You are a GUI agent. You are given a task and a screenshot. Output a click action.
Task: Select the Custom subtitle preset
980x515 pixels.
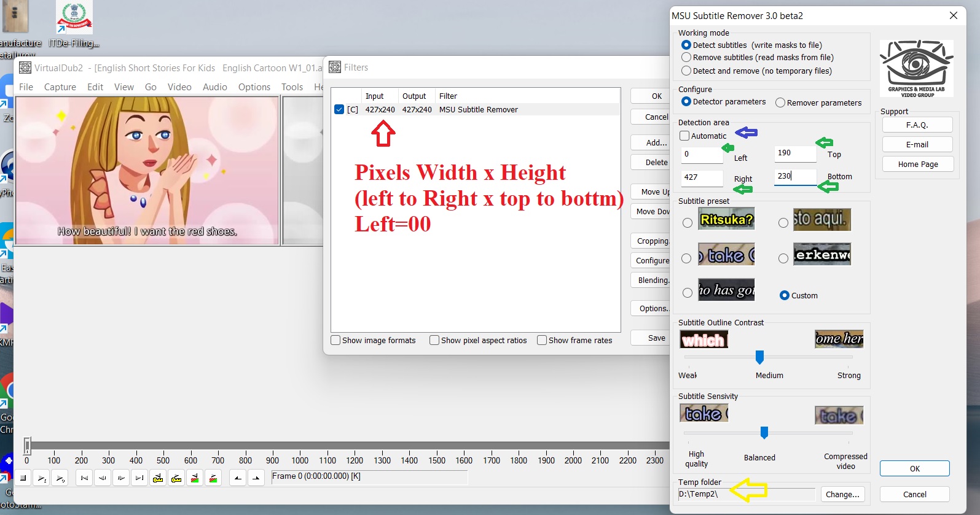pos(784,295)
